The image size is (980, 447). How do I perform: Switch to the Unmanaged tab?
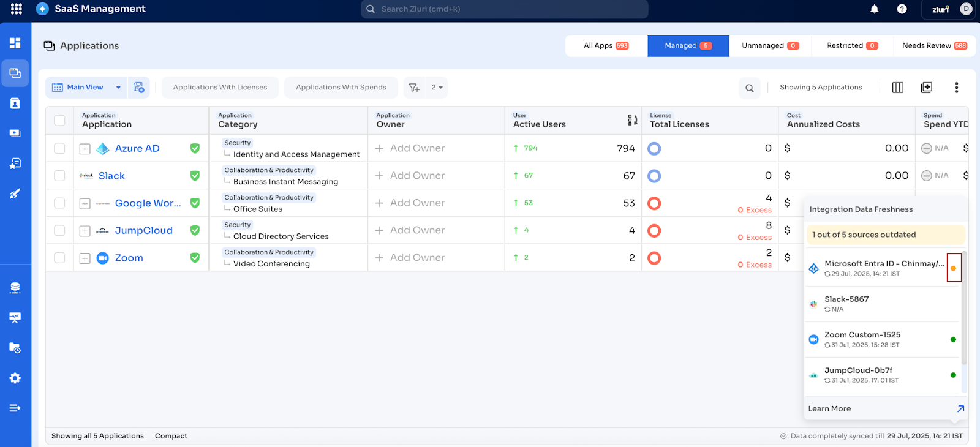tap(771, 46)
